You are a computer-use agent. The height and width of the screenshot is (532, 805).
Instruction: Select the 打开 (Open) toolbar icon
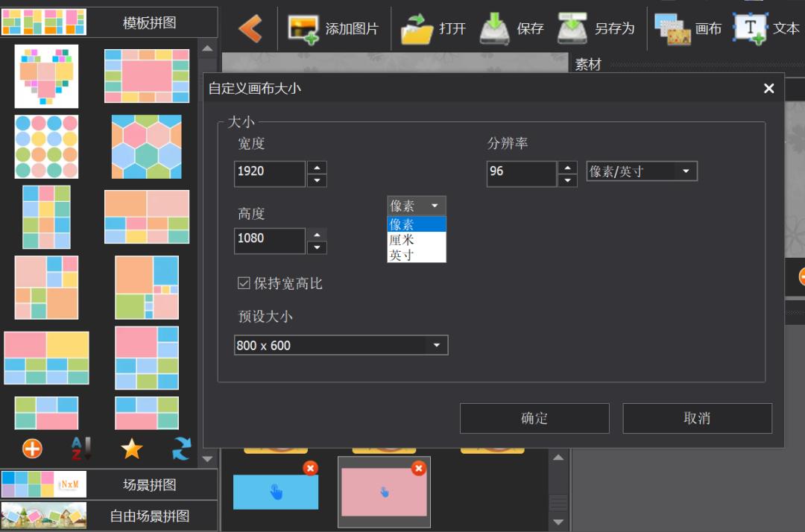417,28
